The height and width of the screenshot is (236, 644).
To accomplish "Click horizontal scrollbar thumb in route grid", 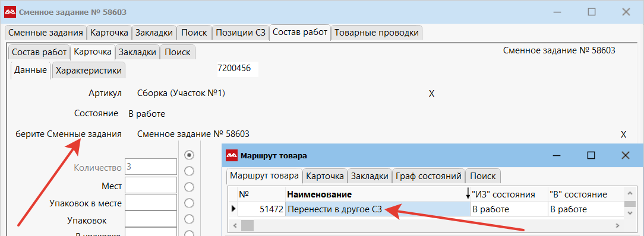I will pyautogui.click(x=247, y=226).
